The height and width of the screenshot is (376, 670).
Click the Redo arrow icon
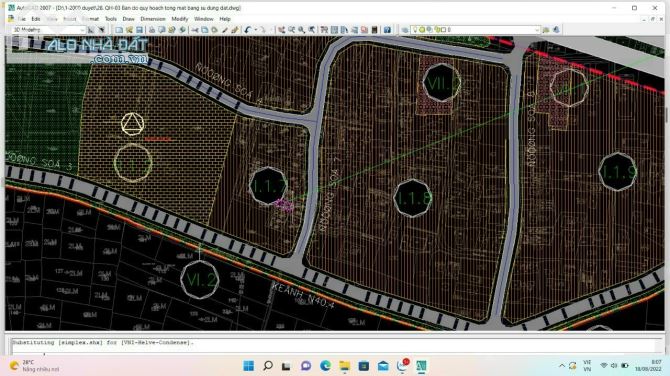[263, 29]
